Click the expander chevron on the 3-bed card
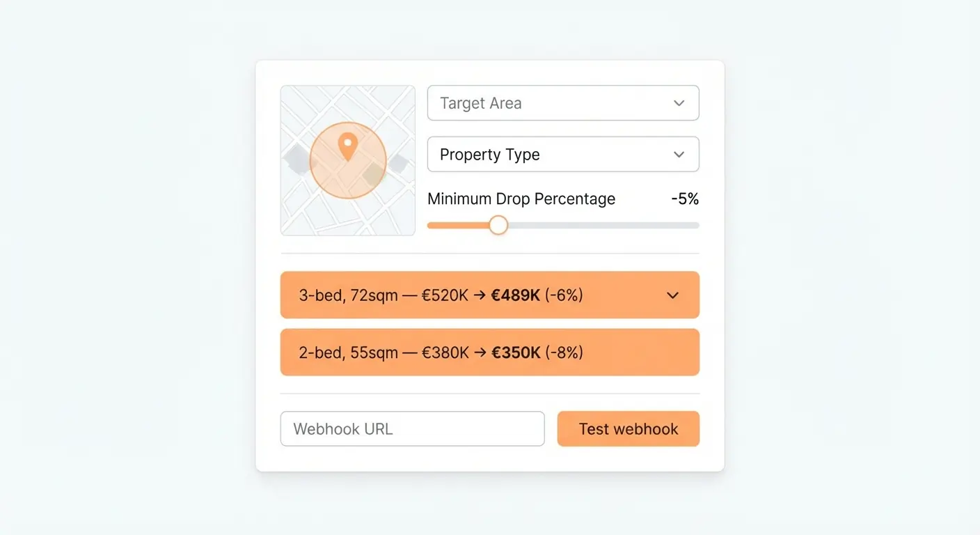This screenshot has height=535, width=980. point(672,295)
